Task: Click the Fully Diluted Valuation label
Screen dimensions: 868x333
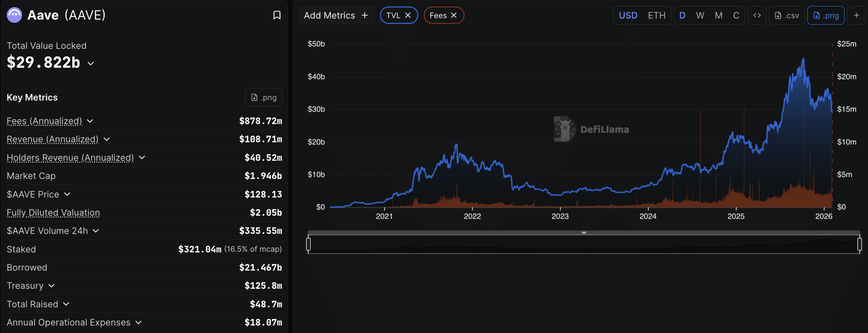Action: pos(53,213)
